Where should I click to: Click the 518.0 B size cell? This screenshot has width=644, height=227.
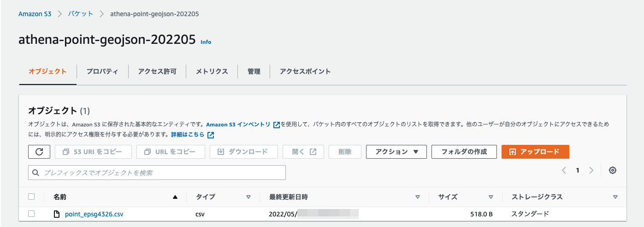coord(480,214)
